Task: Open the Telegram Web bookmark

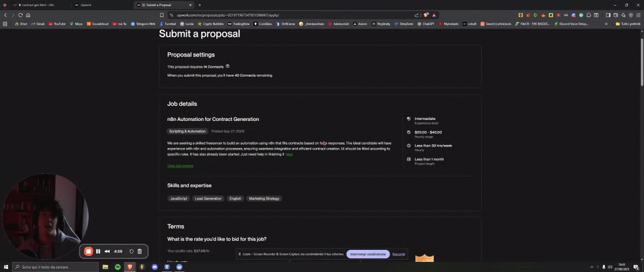Action: coord(143,24)
